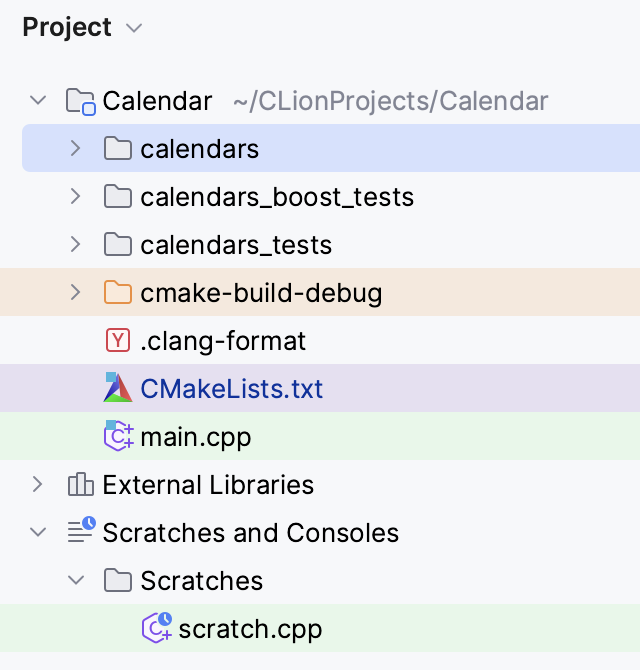Expand the calendars_boost_tests folder

[x=76, y=196]
